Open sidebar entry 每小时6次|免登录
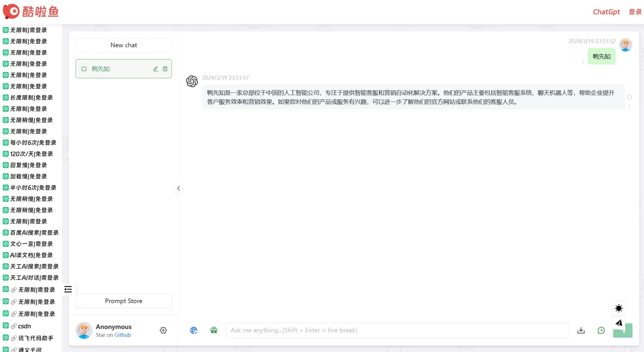The height and width of the screenshot is (352, 644). [x=30, y=143]
